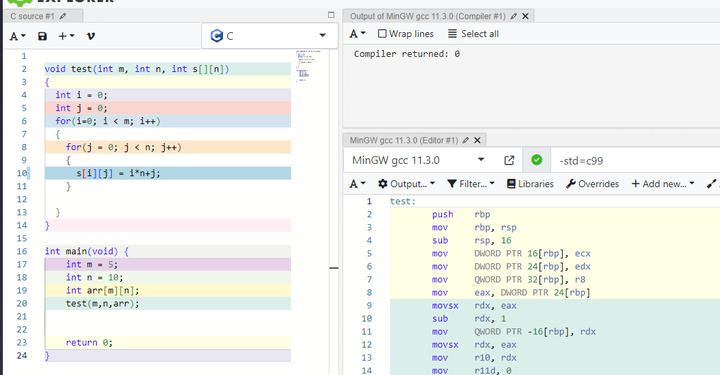Open the Output options gear menu
Screen dimensions: 720x375
[x=406, y=184]
